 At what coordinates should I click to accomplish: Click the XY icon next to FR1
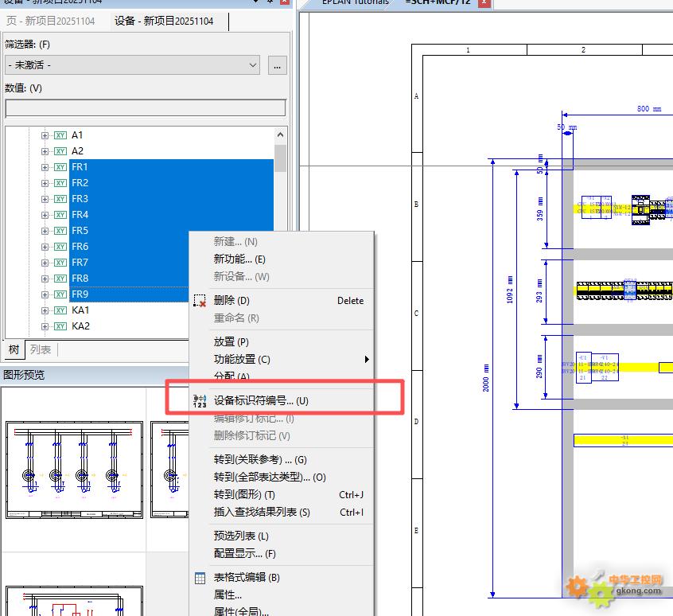tap(60, 167)
